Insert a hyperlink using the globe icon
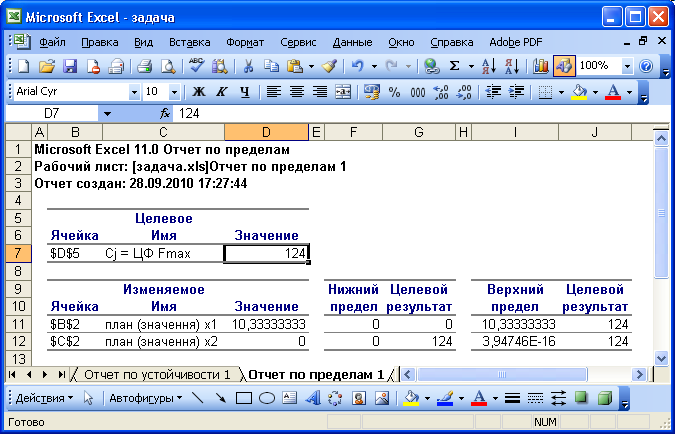Image resolution: width=675 pixels, height=434 pixels. (431, 66)
